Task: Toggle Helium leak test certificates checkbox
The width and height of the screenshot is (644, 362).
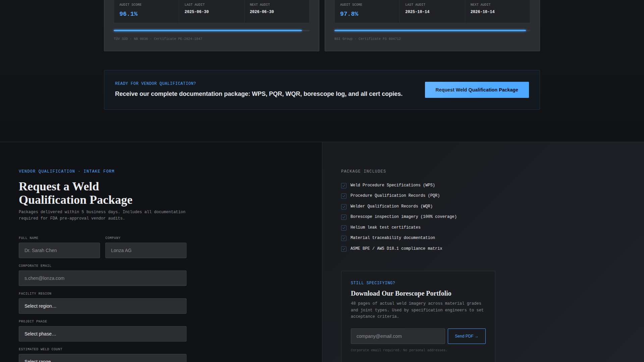Action: pyautogui.click(x=344, y=228)
